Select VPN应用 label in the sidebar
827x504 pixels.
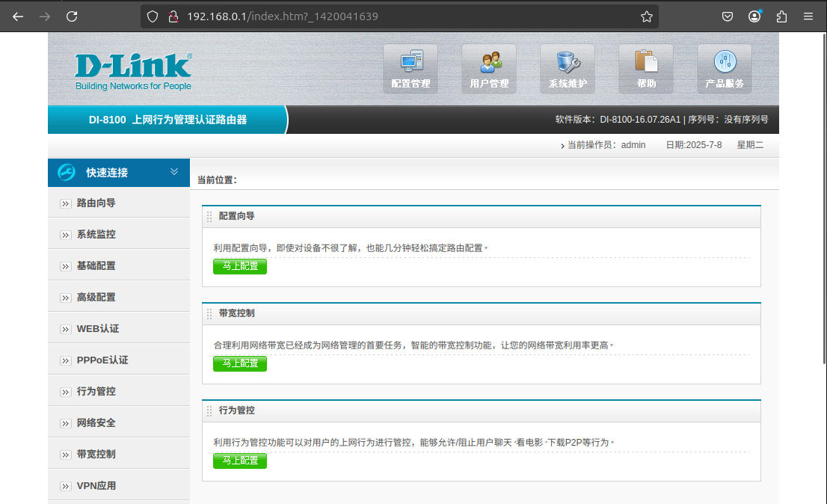tap(96, 485)
